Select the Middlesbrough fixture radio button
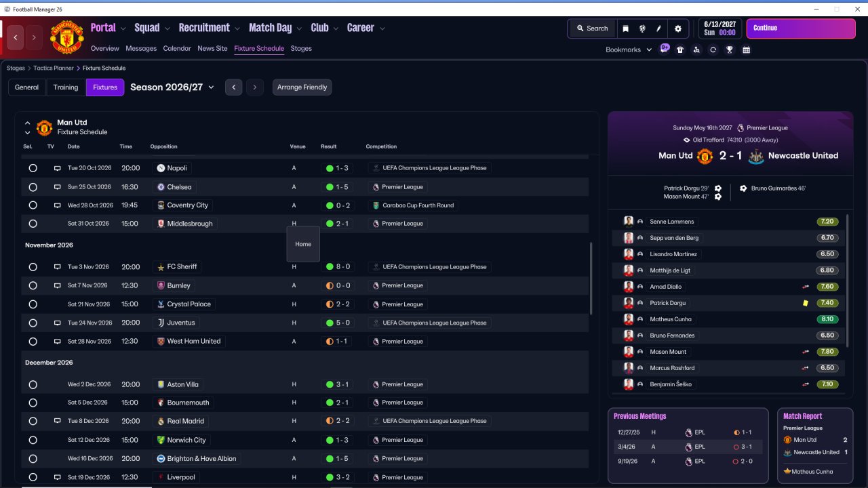Image resolution: width=868 pixels, height=488 pixels. 33,224
